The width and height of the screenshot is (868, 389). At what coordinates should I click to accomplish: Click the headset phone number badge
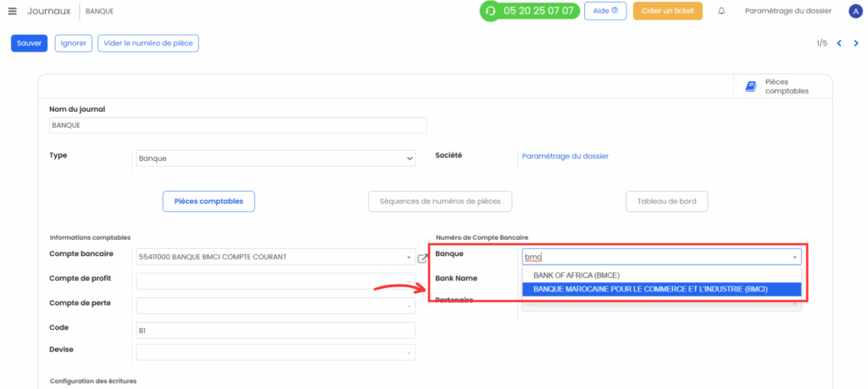click(x=530, y=11)
